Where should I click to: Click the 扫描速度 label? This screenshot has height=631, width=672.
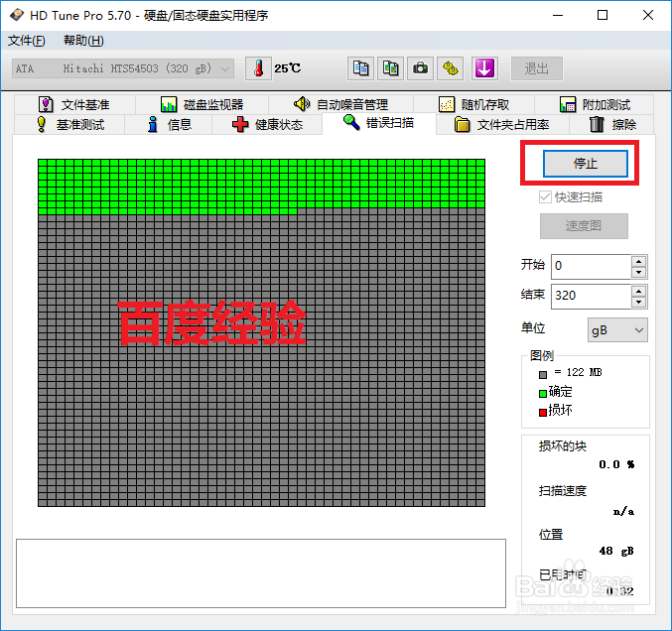coord(562,491)
